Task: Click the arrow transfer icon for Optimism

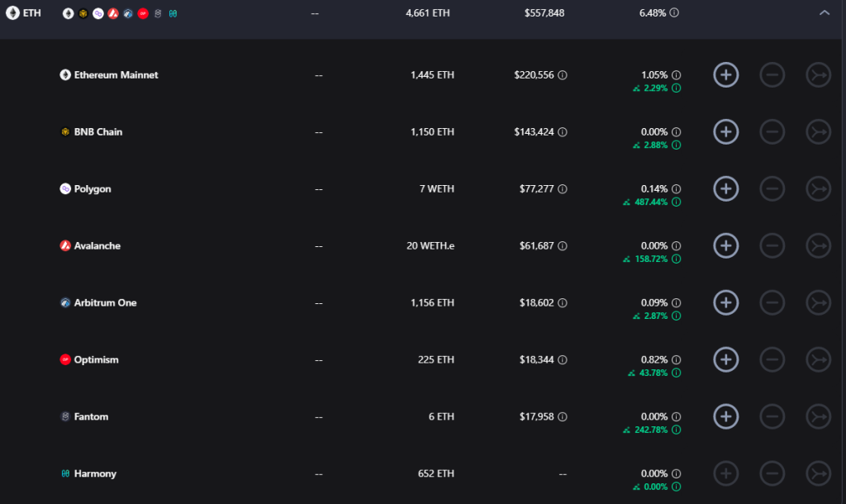Action: (x=819, y=359)
